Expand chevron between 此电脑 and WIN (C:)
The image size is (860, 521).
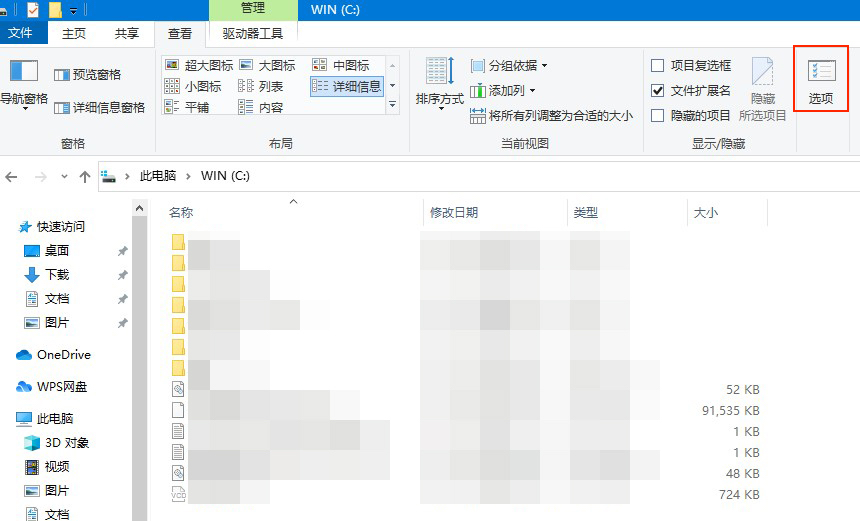(189, 176)
